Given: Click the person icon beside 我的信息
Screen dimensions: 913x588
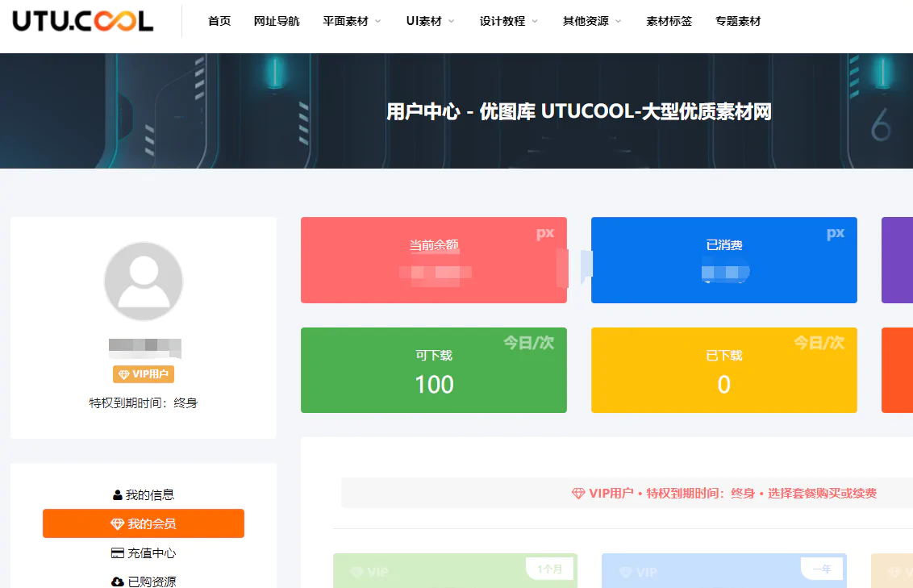Looking at the screenshot, I should (x=118, y=495).
